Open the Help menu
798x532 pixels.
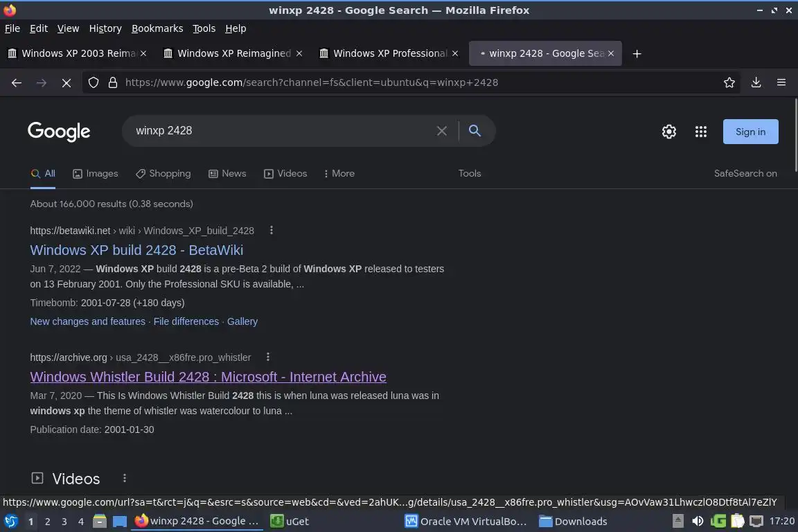[x=236, y=28]
